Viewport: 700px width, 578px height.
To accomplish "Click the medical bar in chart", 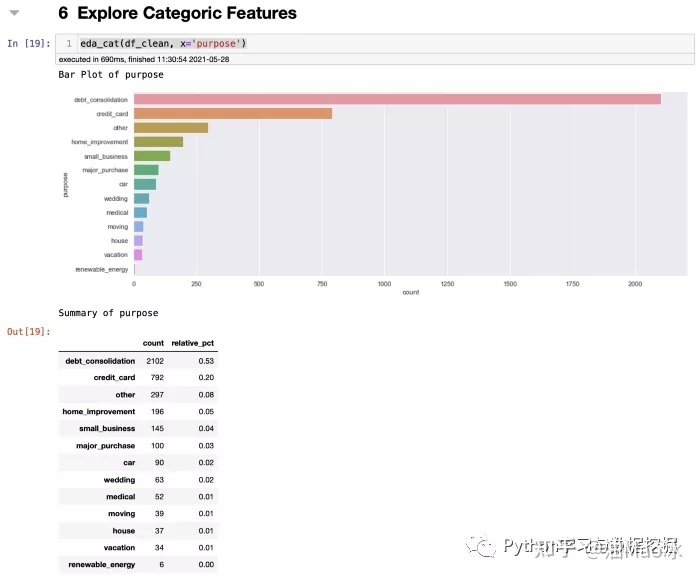I will point(140,212).
